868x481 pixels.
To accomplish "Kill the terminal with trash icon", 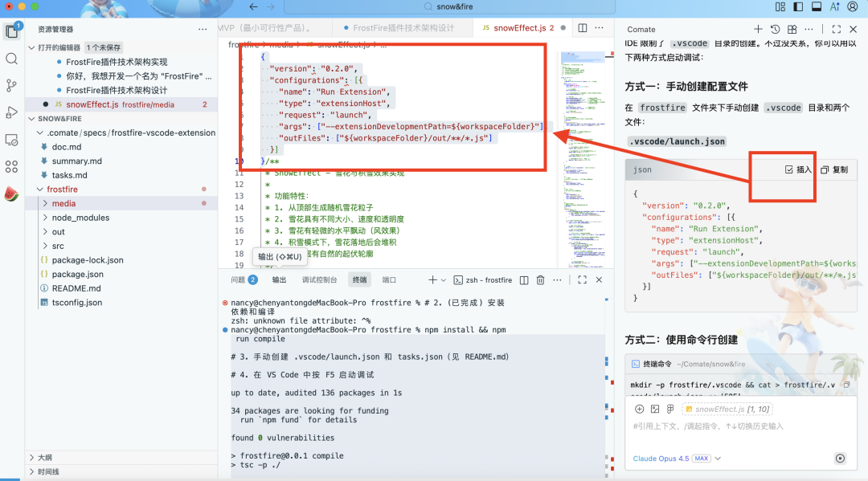I will tap(540, 280).
